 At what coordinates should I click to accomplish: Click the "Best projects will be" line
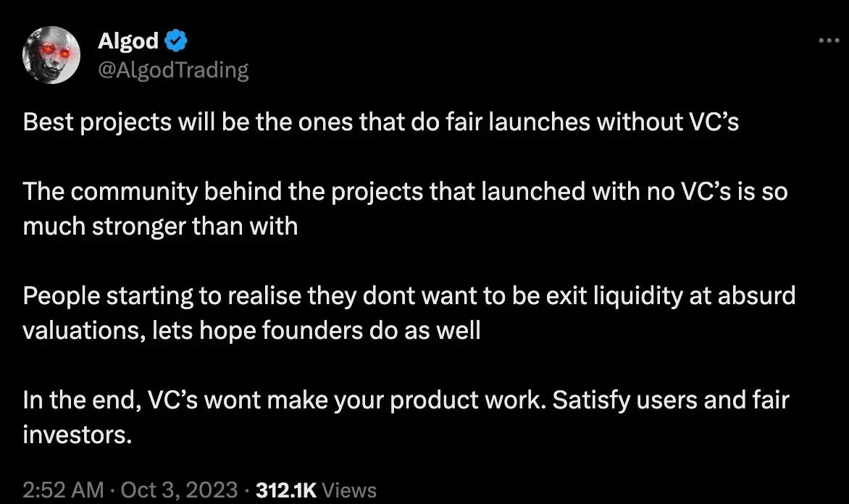[381, 122]
